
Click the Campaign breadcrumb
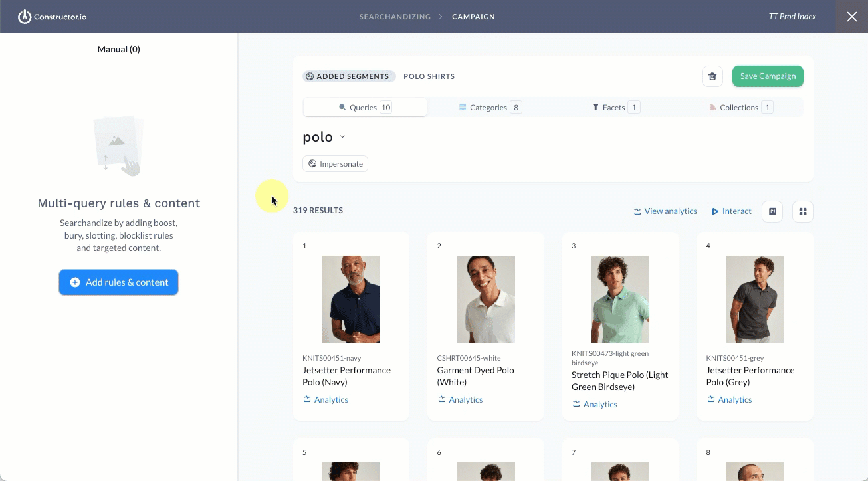[473, 17]
